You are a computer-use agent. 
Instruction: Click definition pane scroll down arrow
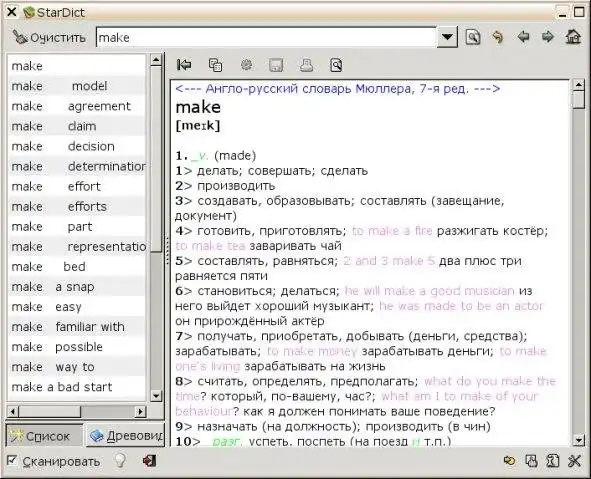coord(579,440)
